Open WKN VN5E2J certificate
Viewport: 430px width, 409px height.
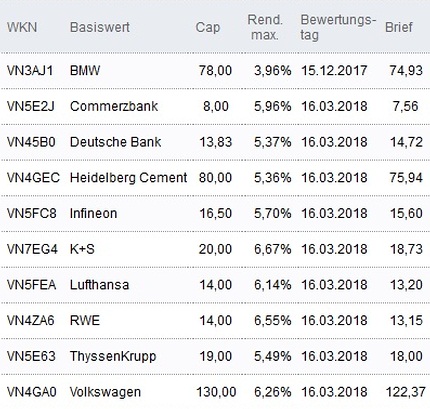(x=31, y=106)
